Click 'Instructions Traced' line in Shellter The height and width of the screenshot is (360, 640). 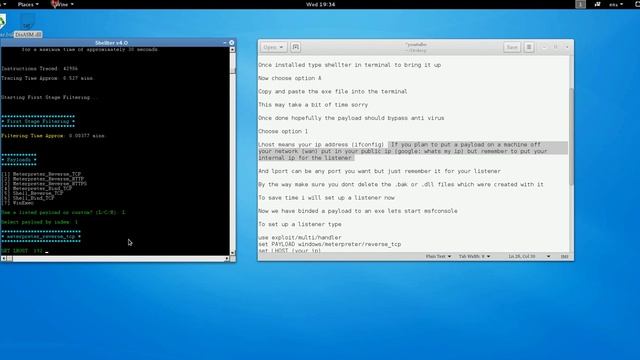click(x=39, y=69)
